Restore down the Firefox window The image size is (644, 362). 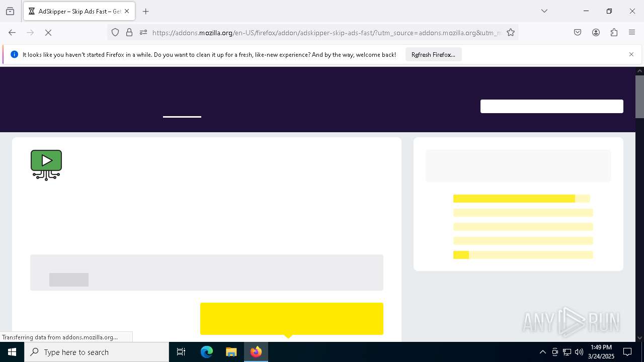pos(609,11)
